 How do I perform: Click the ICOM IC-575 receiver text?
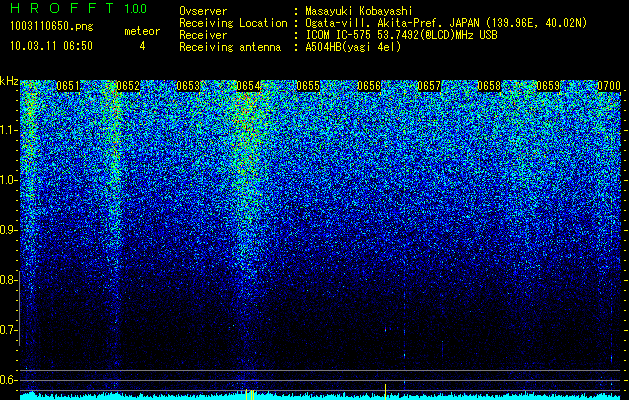pos(401,35)
